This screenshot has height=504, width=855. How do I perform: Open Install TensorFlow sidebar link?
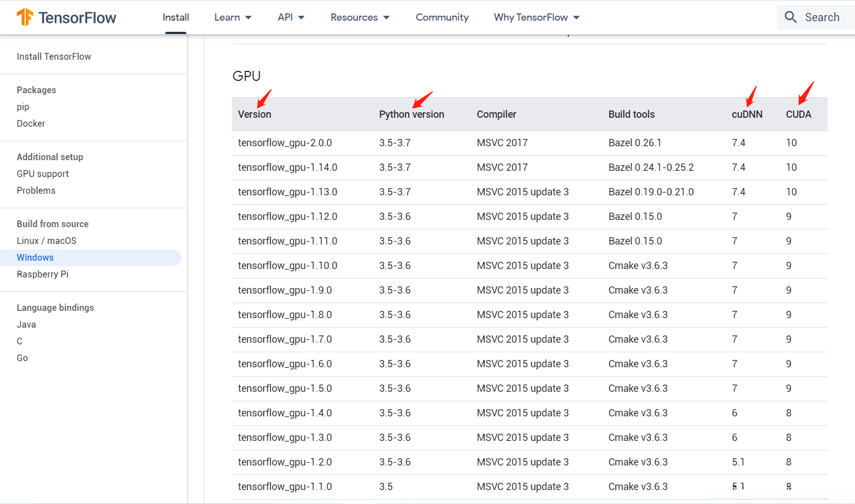[54, 56]
